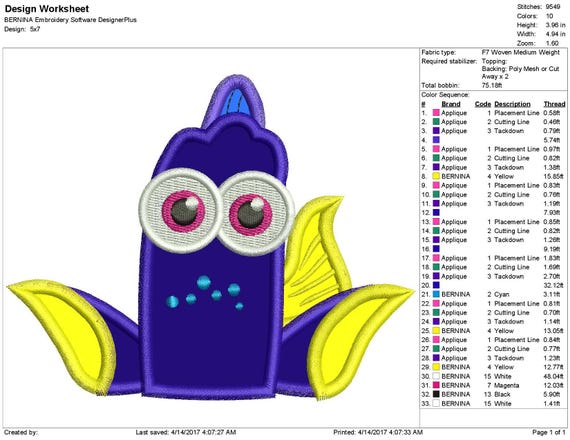570x440 pixels.
Task: Click the Code column header
Action: click(x=483, y=104)
